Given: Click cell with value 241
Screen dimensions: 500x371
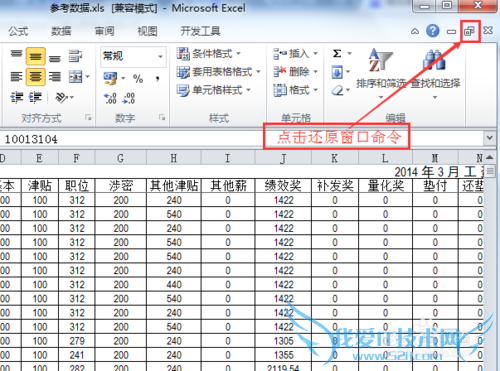Looking at the screenshot, I should click(77, 355).
